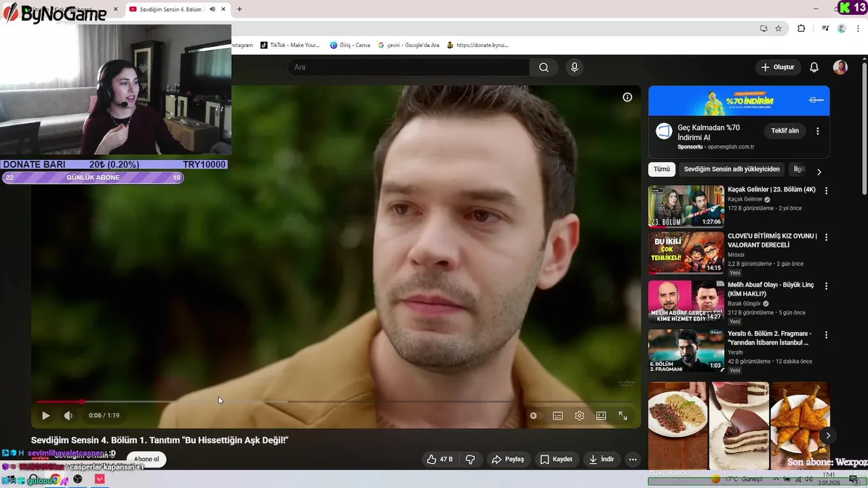868x488 pixels.
Task: Open the red taskbar app icon
Action: click(100, 479)
